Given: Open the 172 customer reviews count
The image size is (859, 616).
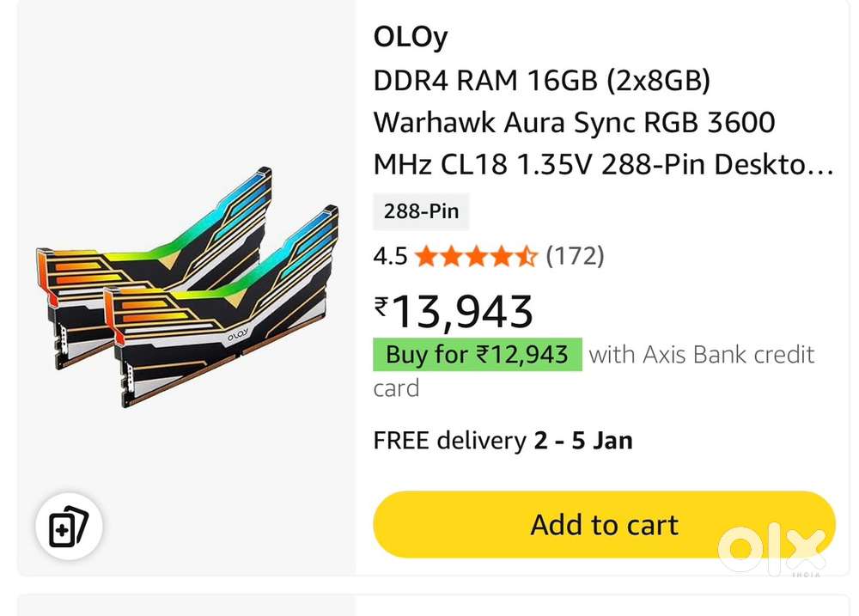Looking at the screenshot, I should tap(576, 256).
